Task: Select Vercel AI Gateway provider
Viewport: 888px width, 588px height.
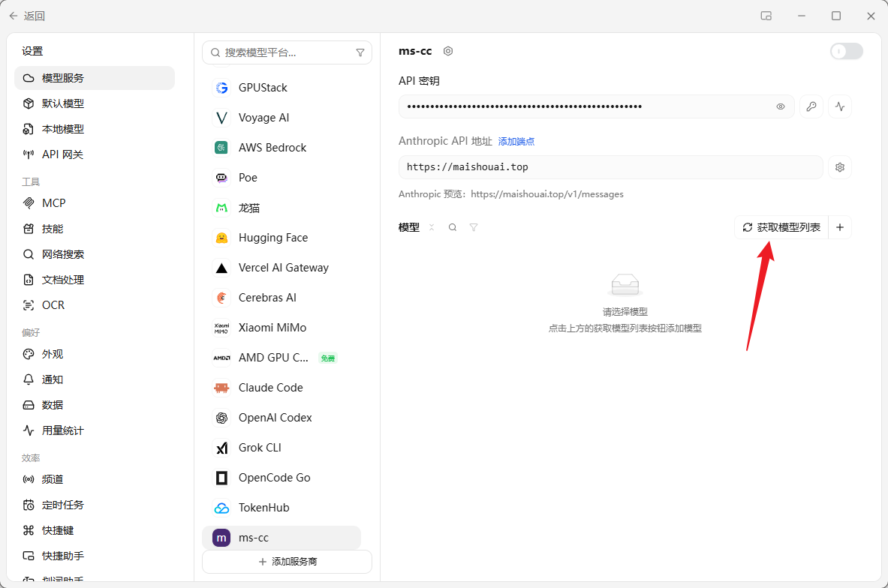Action: click(281, 268)
